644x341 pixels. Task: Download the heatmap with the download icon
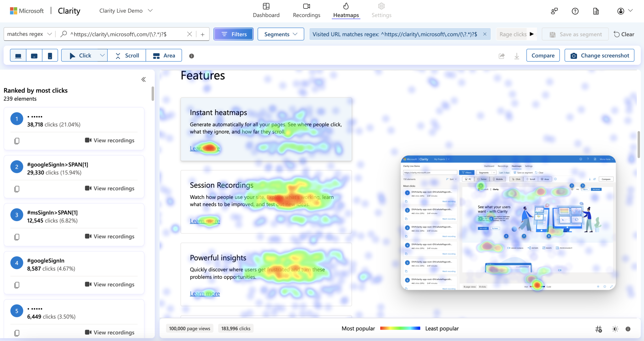517,56
